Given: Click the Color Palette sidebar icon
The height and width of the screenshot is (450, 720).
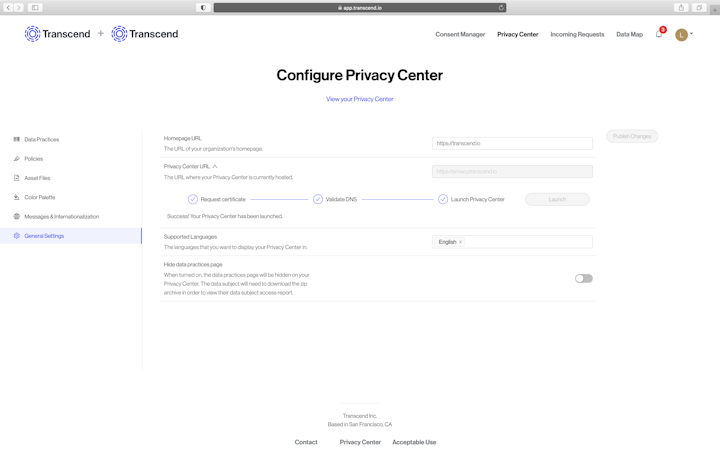Looking at the screenshot, I should [16, 197].
